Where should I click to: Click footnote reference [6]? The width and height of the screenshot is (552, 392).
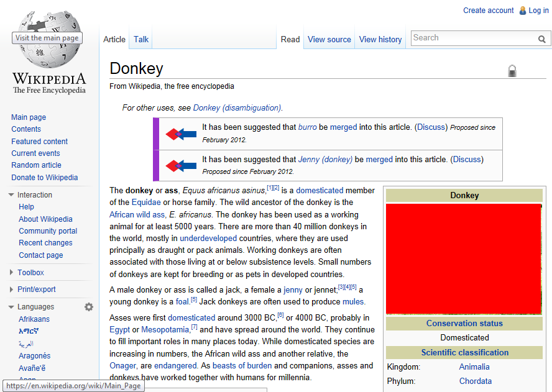(x=280, y=315)
